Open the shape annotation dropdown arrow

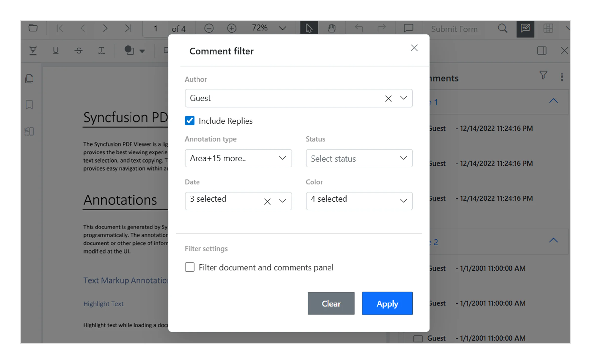point(142,51)
